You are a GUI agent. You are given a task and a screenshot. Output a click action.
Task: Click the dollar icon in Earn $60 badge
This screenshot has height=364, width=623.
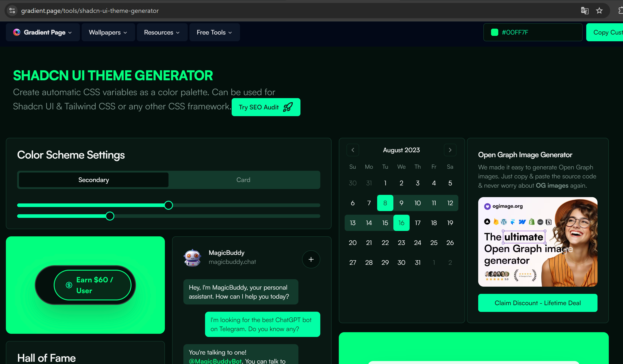[69, 285]
